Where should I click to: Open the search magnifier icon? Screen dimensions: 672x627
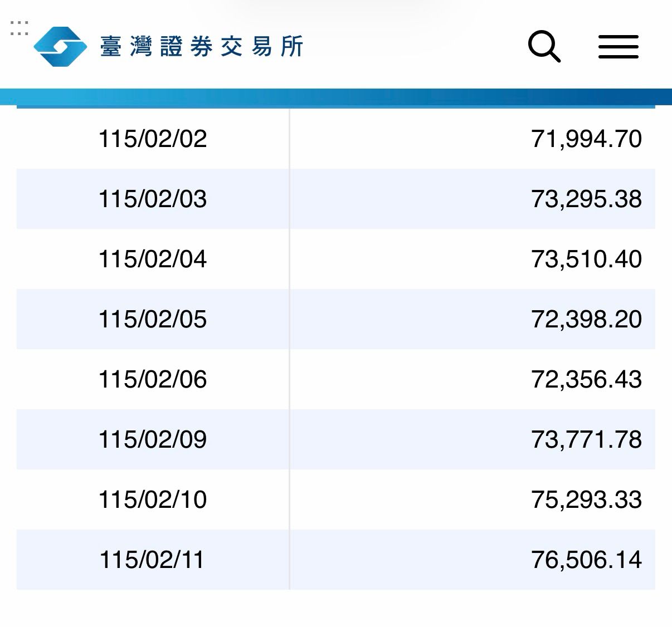point(544,46)
